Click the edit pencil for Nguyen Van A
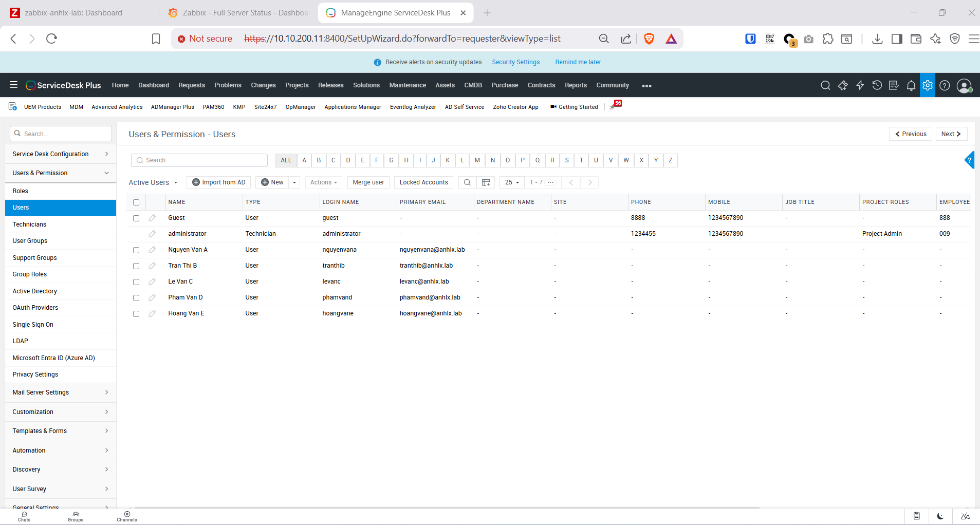This screenshot has width=980, height=525. click(152, 250)
